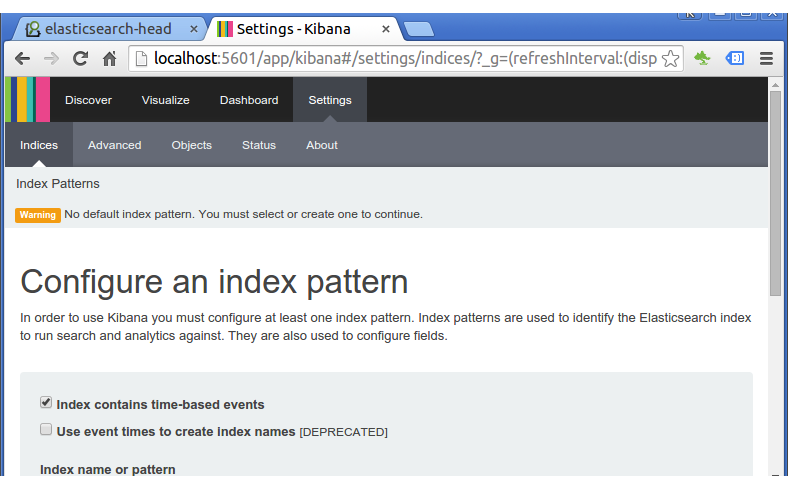The width and height of the screenshot is (788, 489).
Task: Click the page vertical scrollbar thumb
Action: [x=775, y=193]
